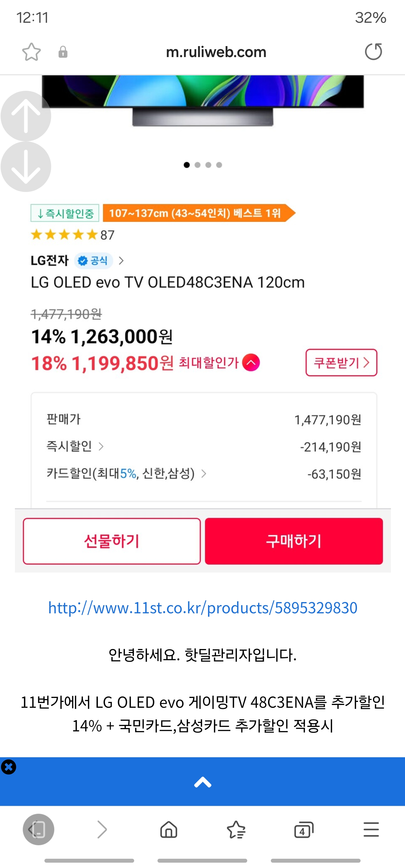
Task: Collapse the 최대할인가 price details
Action: [251, 363]
